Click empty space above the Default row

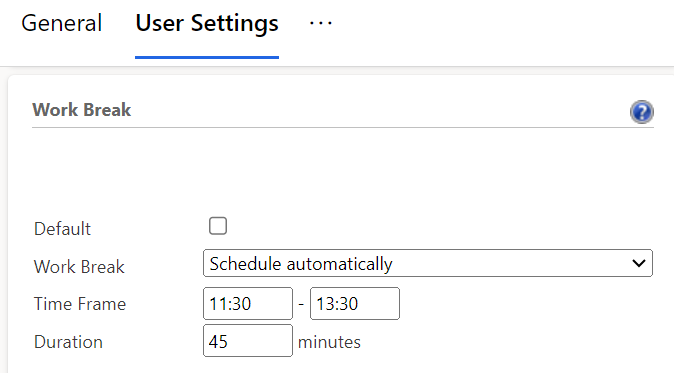point(343,172)
